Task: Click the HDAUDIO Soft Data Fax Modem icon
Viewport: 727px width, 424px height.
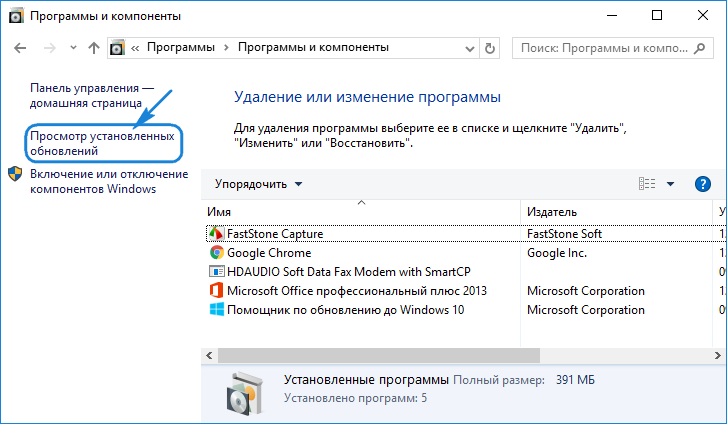Action: 215,272
